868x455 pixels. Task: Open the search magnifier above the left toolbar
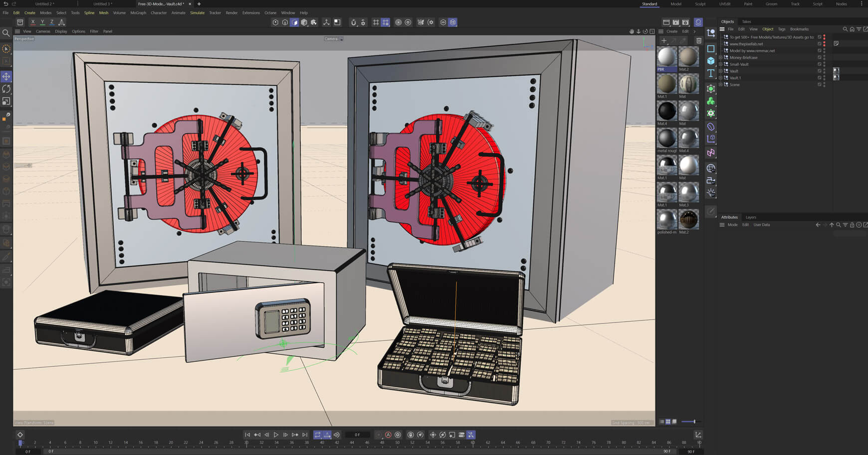pos(6,33)
